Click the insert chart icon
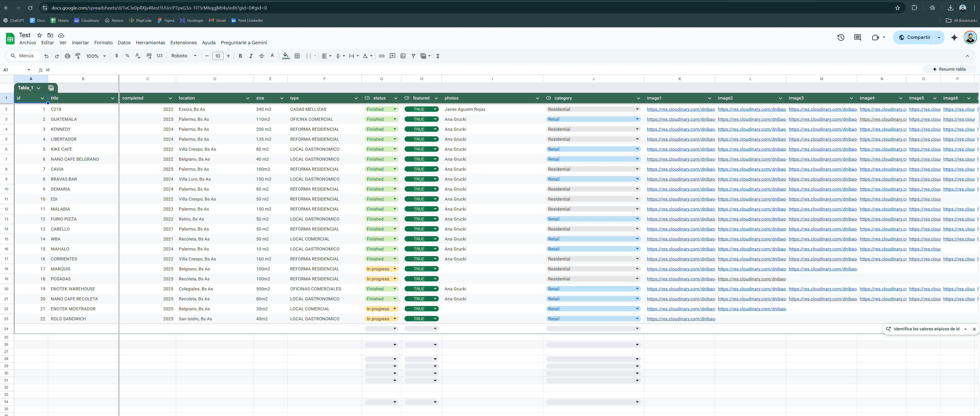This screenshot has width=980, height=416. point(403,56)
